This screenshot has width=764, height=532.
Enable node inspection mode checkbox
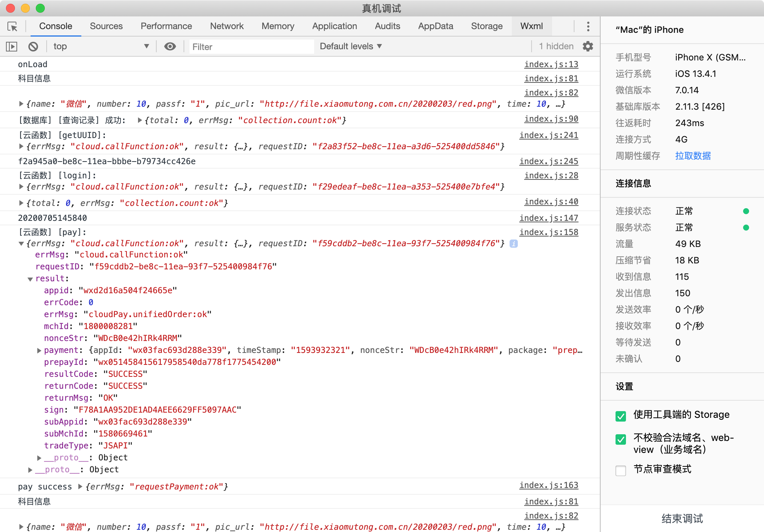[x=621, y=470]
